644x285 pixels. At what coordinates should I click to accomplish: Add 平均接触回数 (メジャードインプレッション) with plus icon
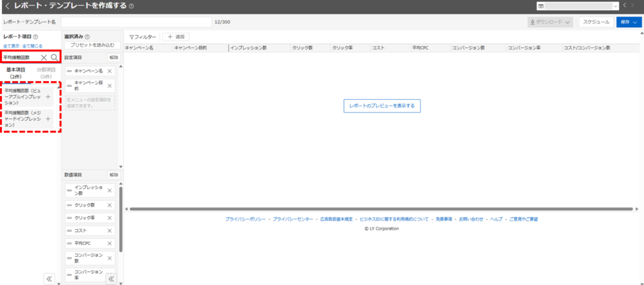[48, 119]
